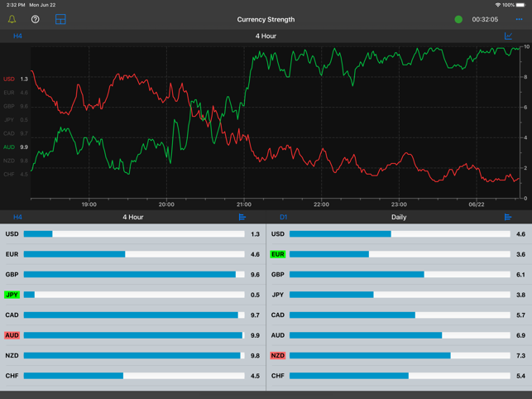Select the 4 Hour title above the chart

(266, 36)
